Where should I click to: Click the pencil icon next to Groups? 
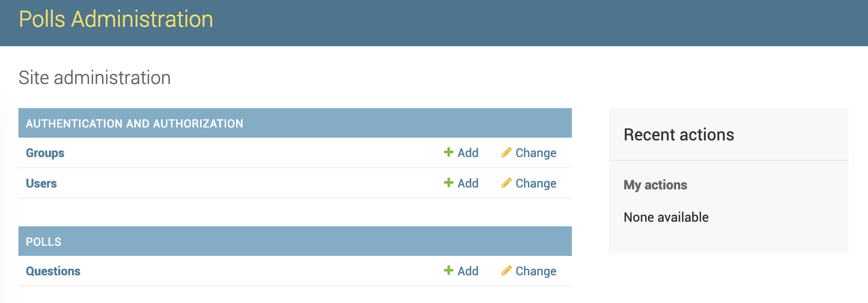coord(506,152)
